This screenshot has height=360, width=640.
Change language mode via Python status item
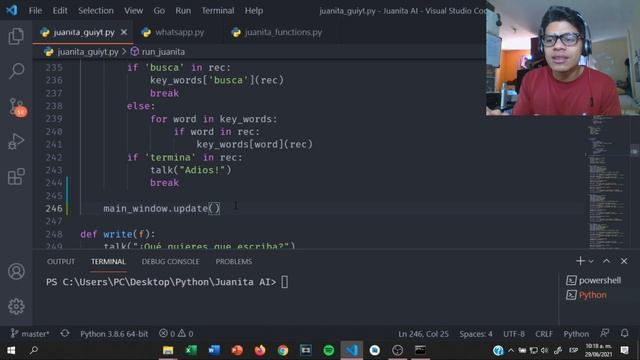click(576, 334)
